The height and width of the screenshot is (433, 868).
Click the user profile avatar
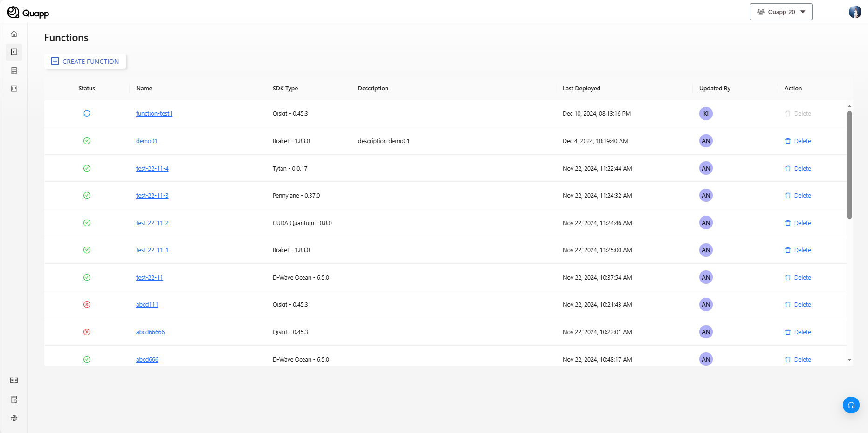tap(854, 12)
